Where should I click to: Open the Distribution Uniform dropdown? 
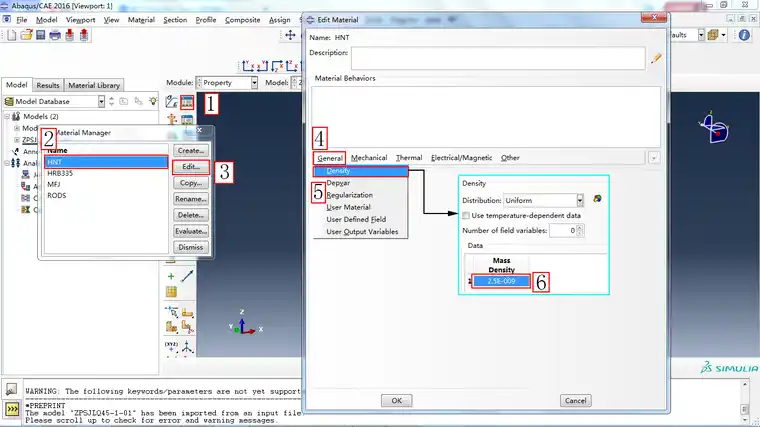point(543,200)
